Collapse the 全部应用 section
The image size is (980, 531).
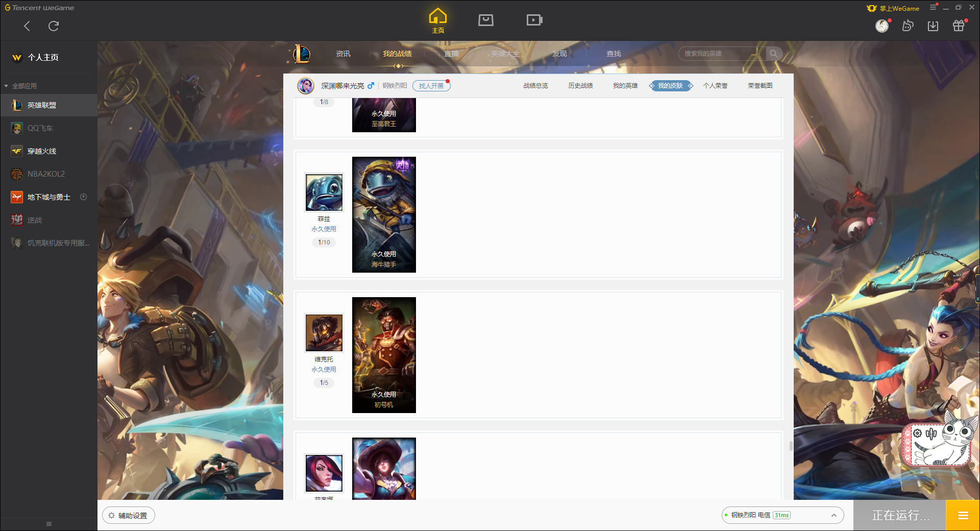coord(20,86)
